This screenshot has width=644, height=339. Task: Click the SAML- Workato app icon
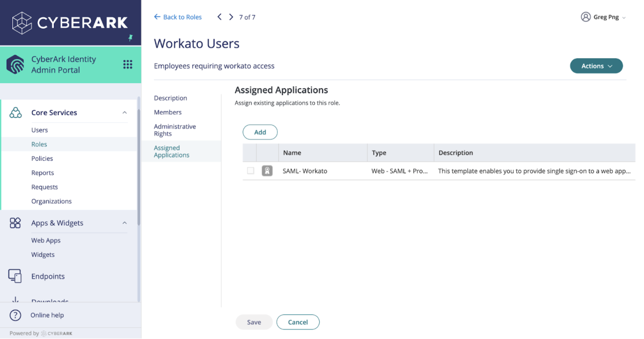267,171
